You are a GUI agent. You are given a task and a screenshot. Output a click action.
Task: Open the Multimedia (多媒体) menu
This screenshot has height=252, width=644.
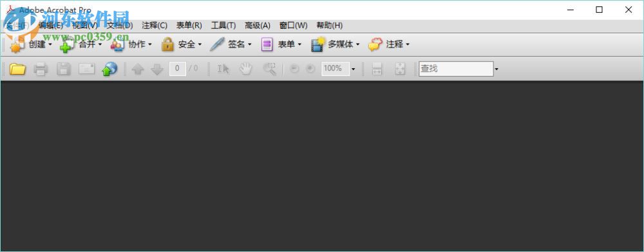pyautogui.click(x=335, y=44)
